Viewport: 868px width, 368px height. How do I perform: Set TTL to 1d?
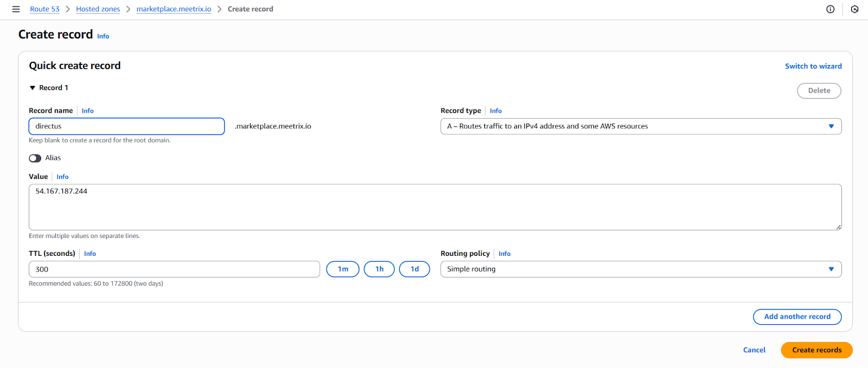tap(414, 269)
